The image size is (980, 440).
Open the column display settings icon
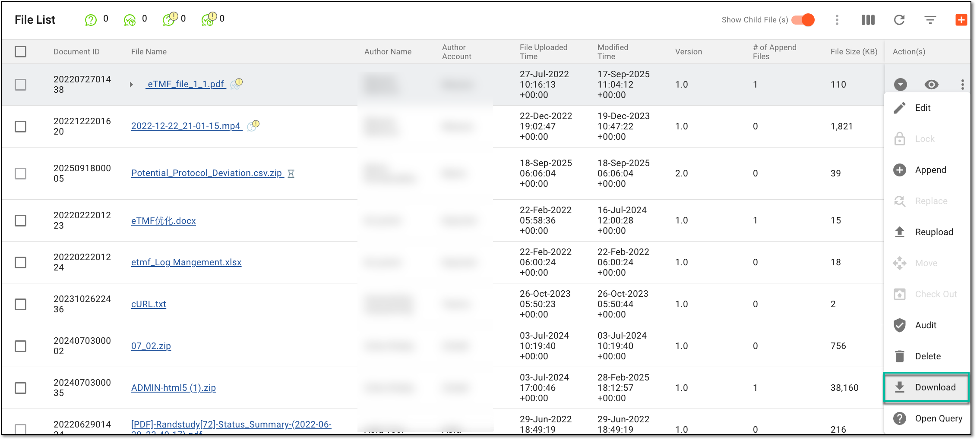point(868,20)
